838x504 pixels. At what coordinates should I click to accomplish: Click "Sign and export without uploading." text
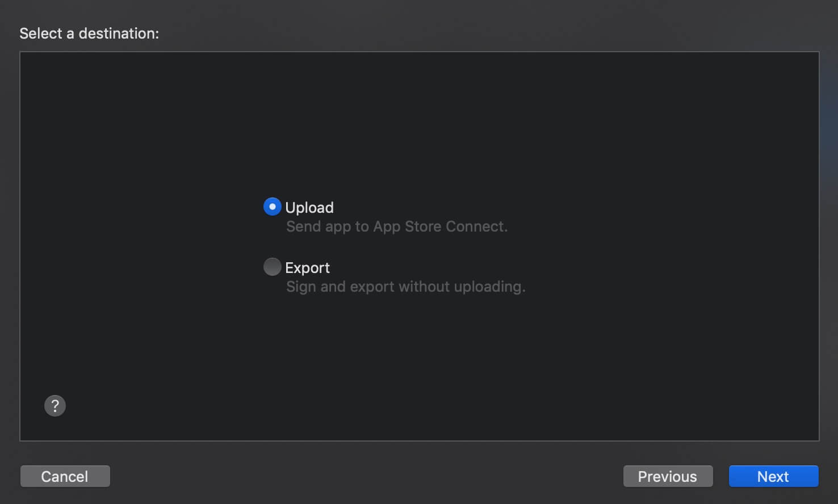click(406, 287)
